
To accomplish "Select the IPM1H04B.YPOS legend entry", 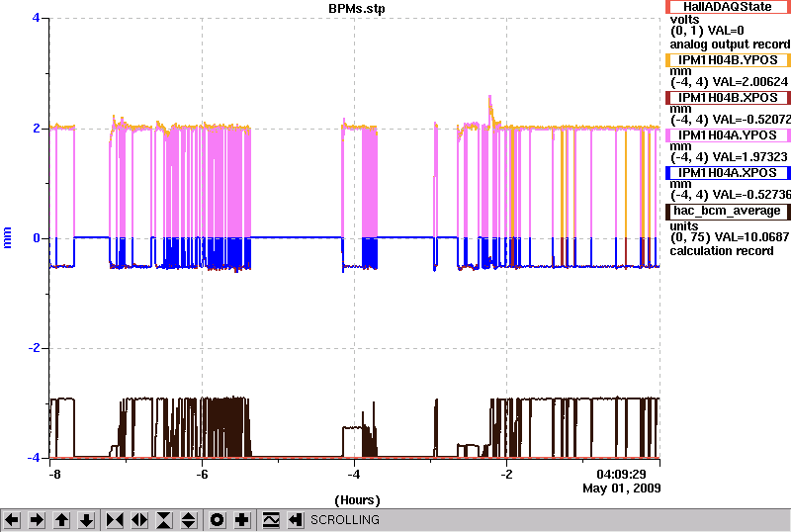I will coord(728,60).
